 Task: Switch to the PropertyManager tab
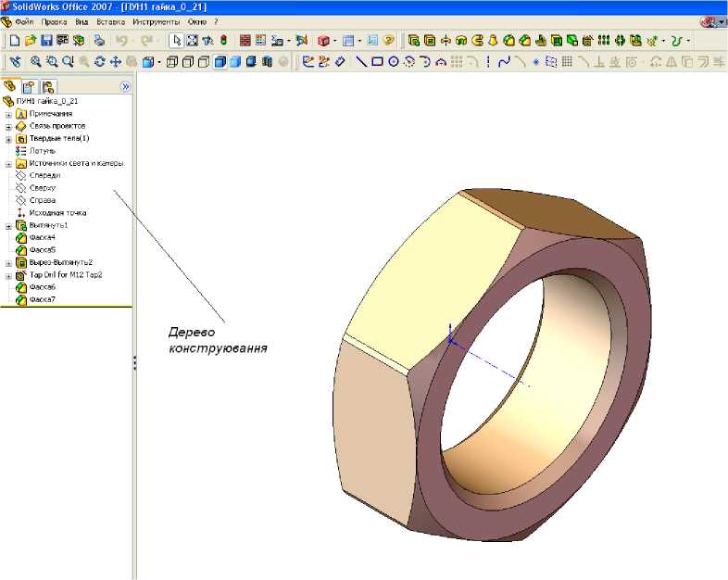click(x=29, y=86)
